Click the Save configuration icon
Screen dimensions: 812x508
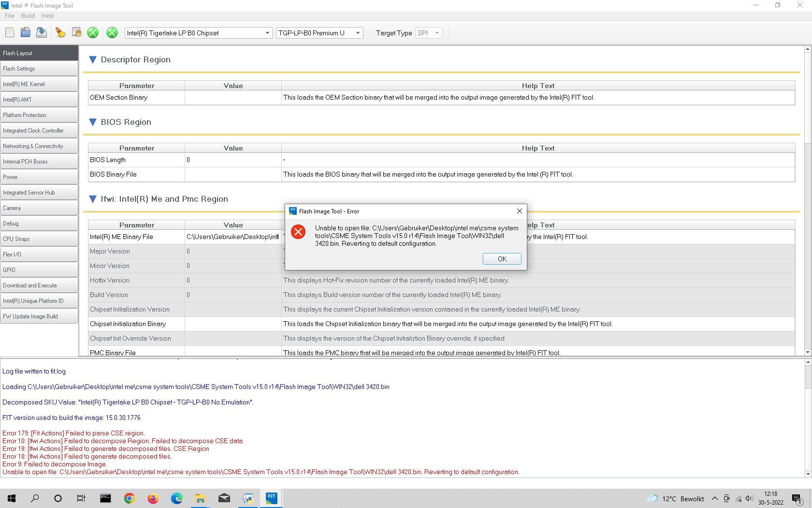point(42,33)
